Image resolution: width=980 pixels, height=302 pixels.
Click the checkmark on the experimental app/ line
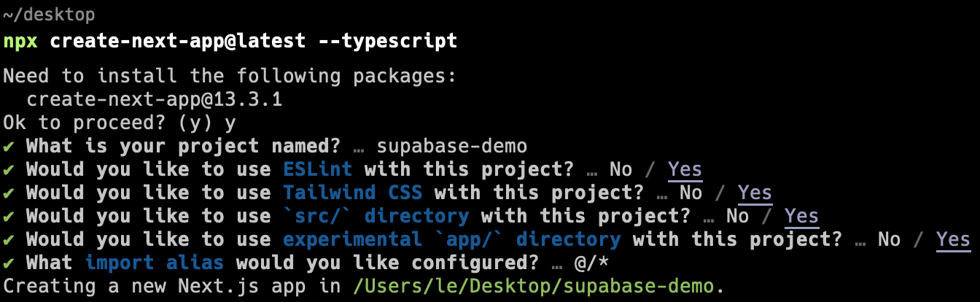pos(8,239)
